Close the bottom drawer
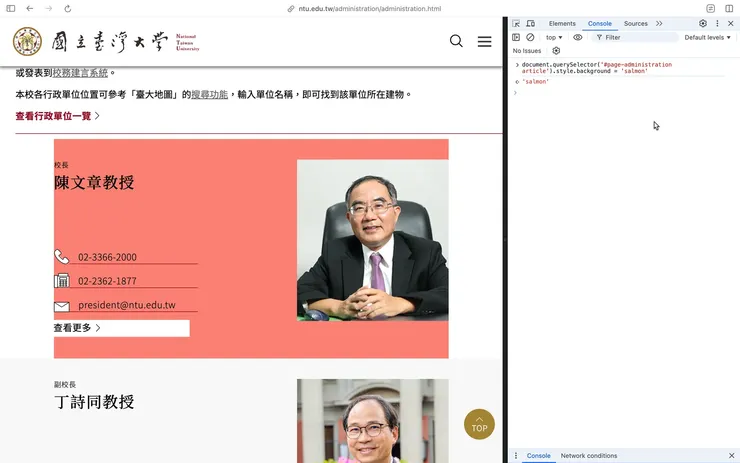This screenshot has width=740, height=463. coord(732,455)
